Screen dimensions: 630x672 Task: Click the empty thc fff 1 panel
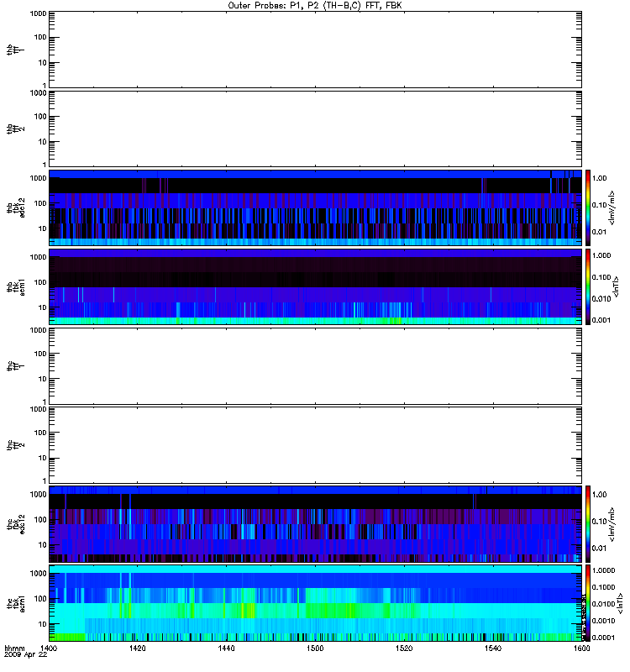tap(315, 366)
